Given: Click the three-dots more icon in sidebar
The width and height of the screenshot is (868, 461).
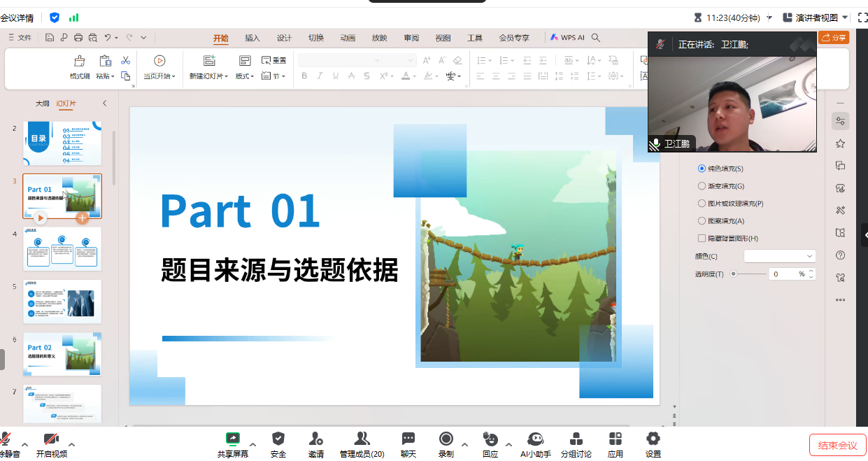Looking at the screenshot, I should [x=840, y=300].
